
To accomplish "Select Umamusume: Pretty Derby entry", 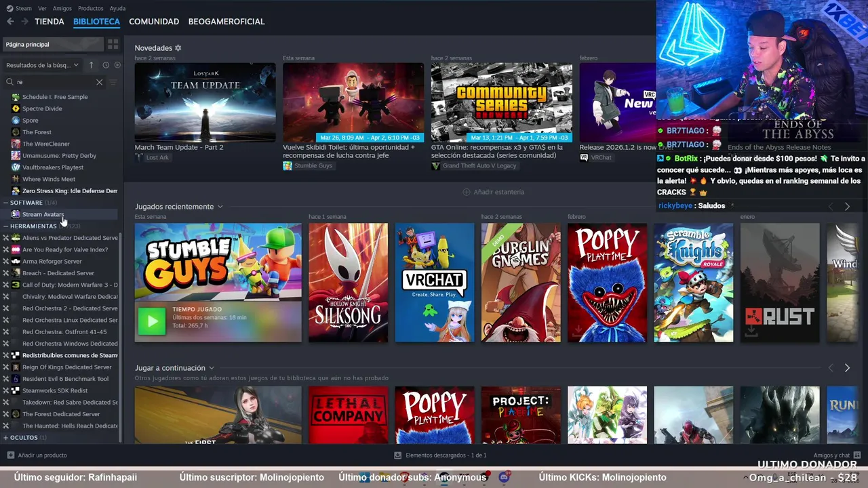I will pyautogui.click(x=59, y=156).
